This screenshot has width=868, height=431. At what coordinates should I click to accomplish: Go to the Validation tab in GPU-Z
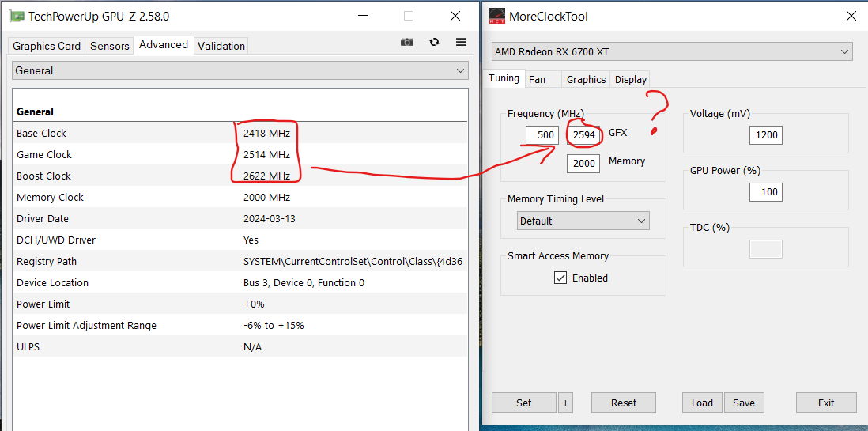coord(221,46)
